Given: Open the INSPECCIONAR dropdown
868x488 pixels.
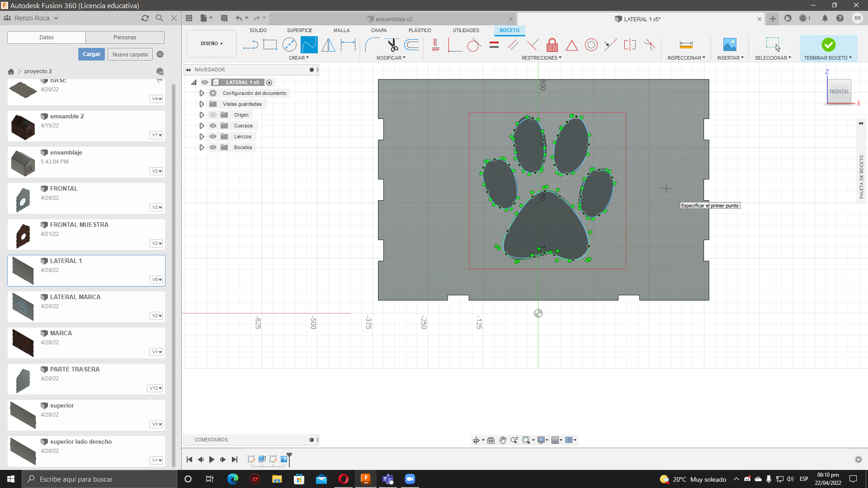Looking at the screenshot, I should (686, 58).
